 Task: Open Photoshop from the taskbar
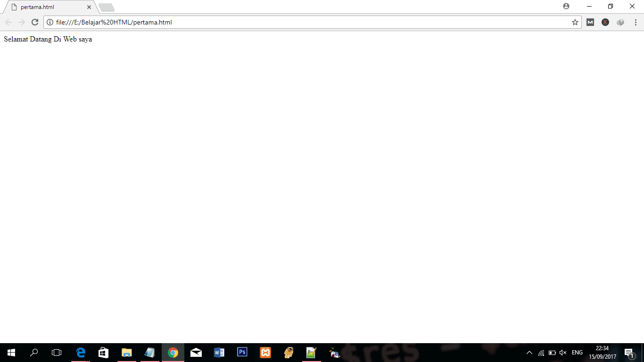click(242, 353)
